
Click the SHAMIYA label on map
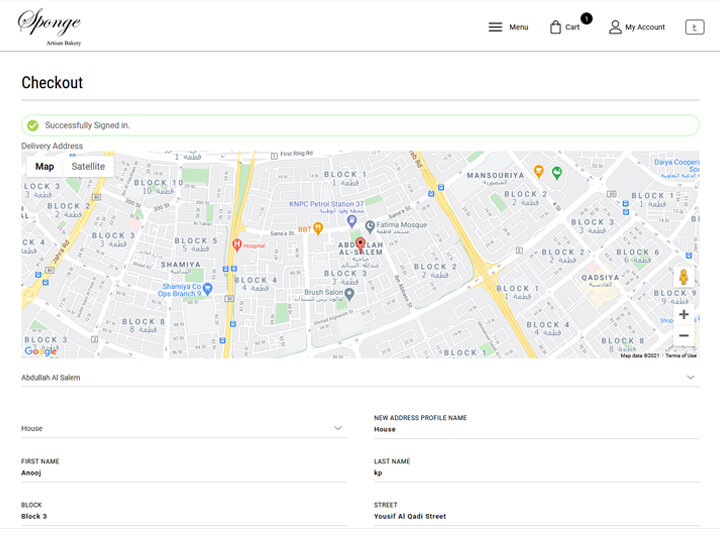(180, 265)
